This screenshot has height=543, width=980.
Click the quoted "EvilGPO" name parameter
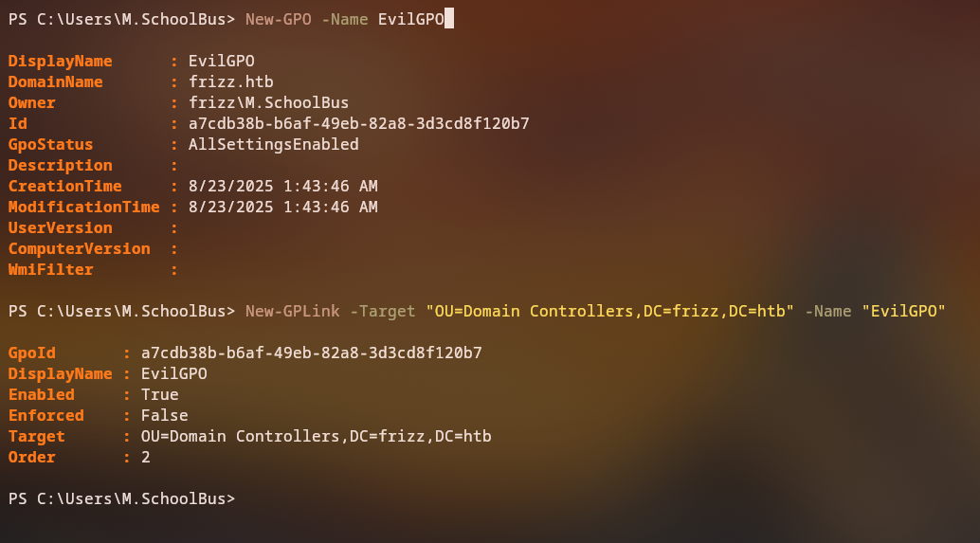click(903, 311)
